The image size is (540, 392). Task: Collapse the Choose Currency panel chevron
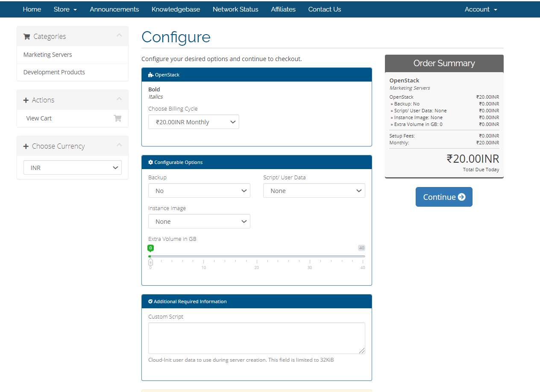[119, 145]
